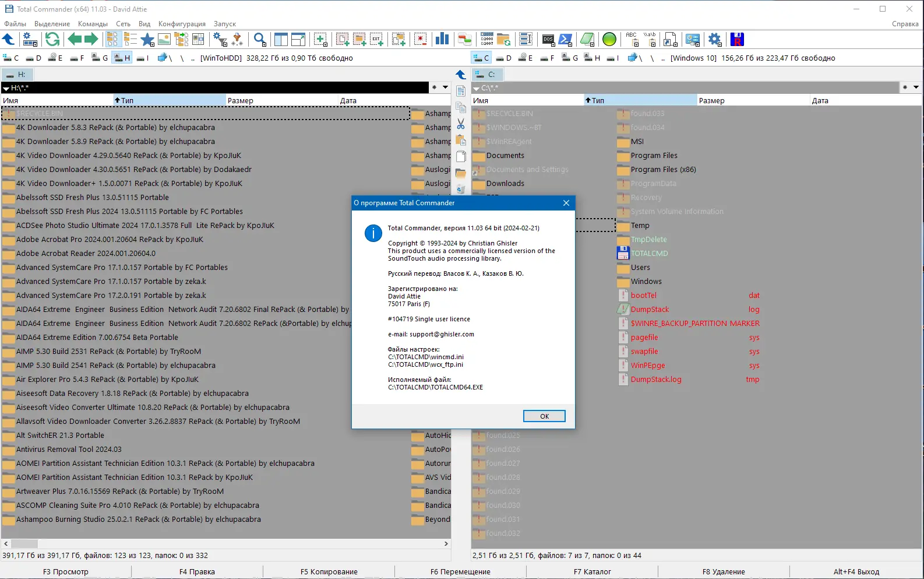This screenshot has width=924, height=579.
Task: Click F3 Просмотр button
Action: pos(66,571)
